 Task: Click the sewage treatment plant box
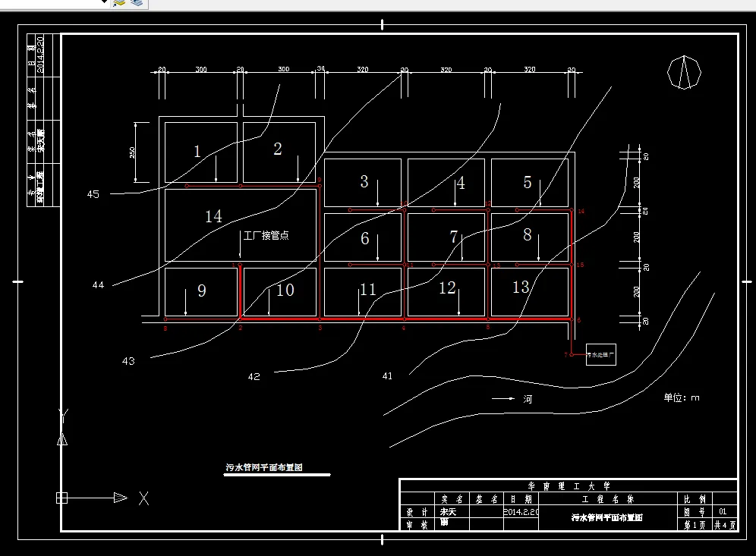pyautogui.click(x=600, y=354)
